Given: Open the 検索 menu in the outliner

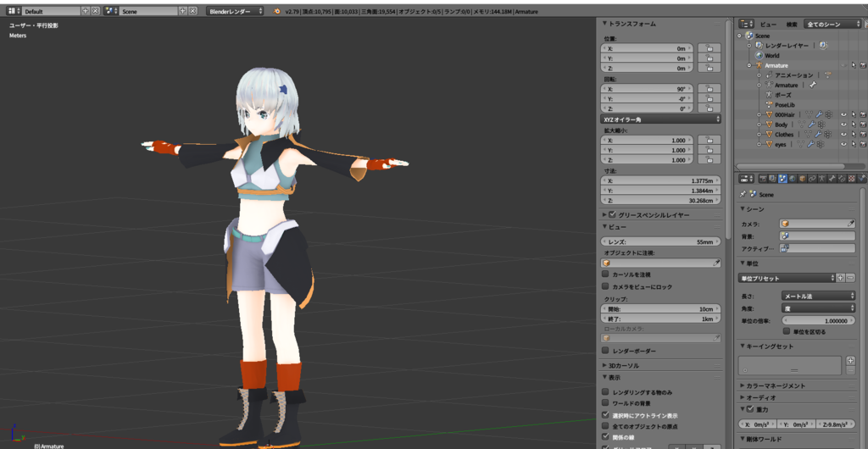Looking at the screenshot, I should pos(793,25).
